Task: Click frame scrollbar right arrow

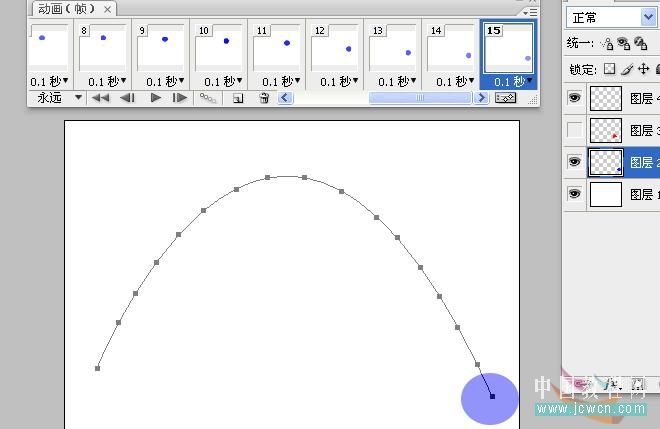Action: (x=481, y=98)
